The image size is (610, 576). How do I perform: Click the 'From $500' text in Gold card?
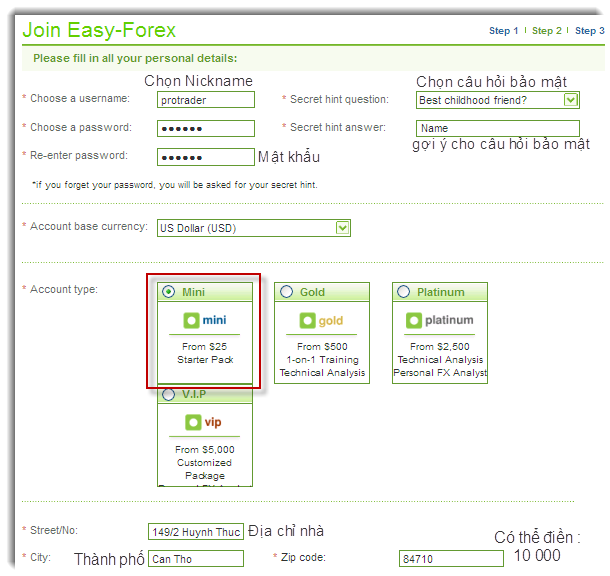pyautogui.click(x=322, y=347)
